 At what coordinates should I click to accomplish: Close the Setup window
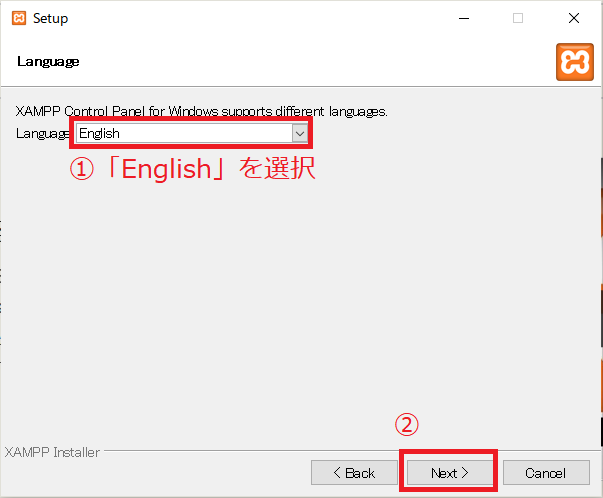(573, 19)
